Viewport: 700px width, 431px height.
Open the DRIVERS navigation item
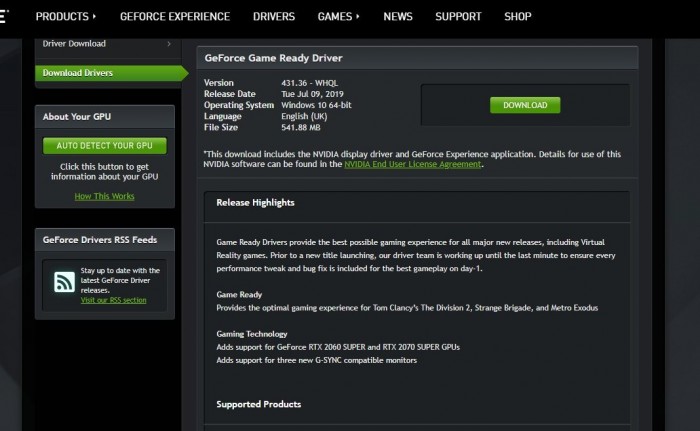tap(274, 17)
